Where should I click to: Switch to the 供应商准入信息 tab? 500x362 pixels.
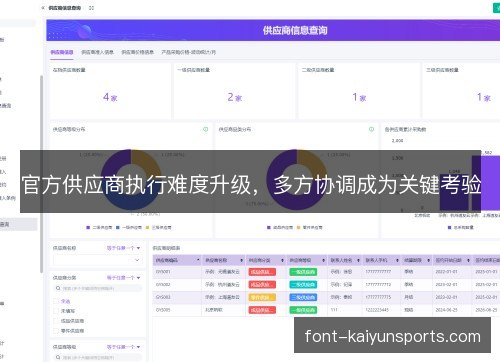click(x=97, y=52)
